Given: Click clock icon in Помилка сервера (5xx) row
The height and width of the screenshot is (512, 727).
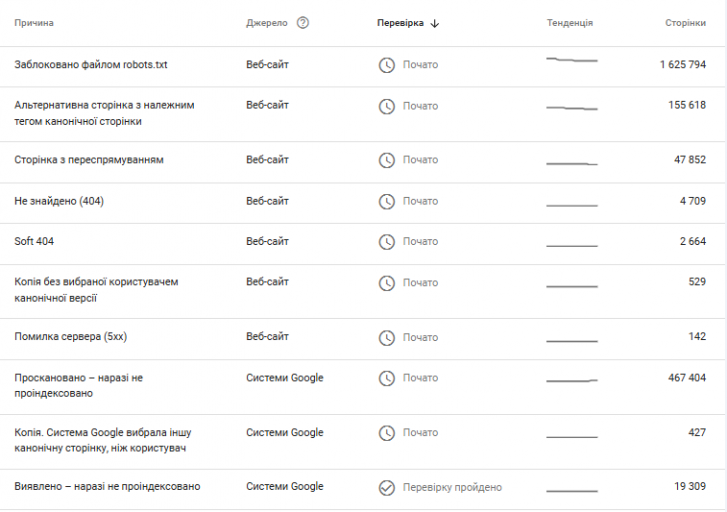Looking at the screenshot, I should (x=387, y=338).
